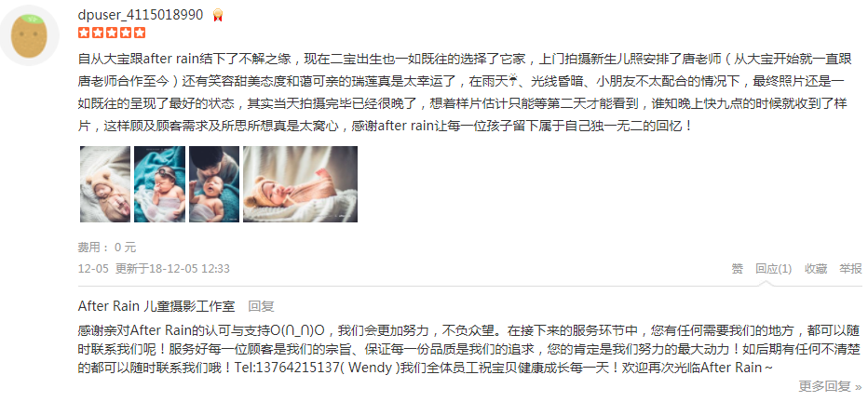Toggle 回应(1) replies section
This screenshot has width=868, height=402.
[x=773, y=269]
